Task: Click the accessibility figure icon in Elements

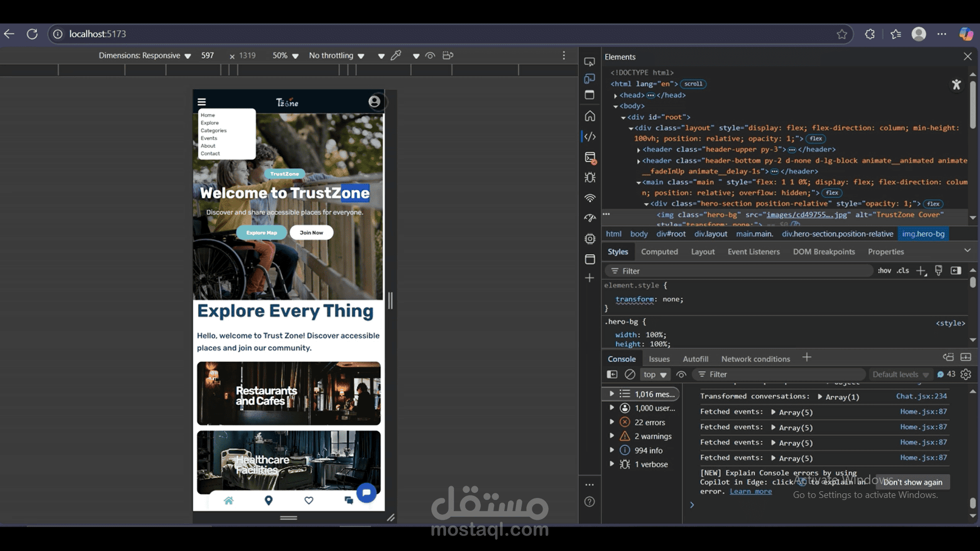Action: 957,85
